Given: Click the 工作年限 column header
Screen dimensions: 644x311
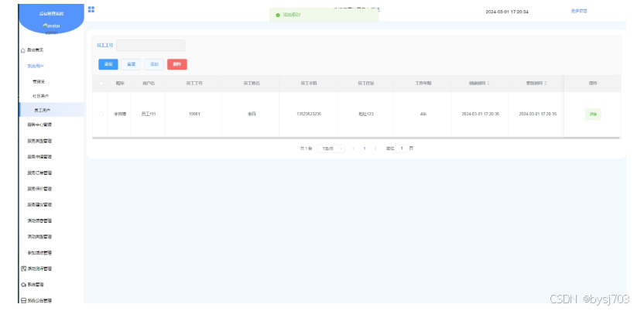Looking at the screenshot, I should [x=423, y=84].
